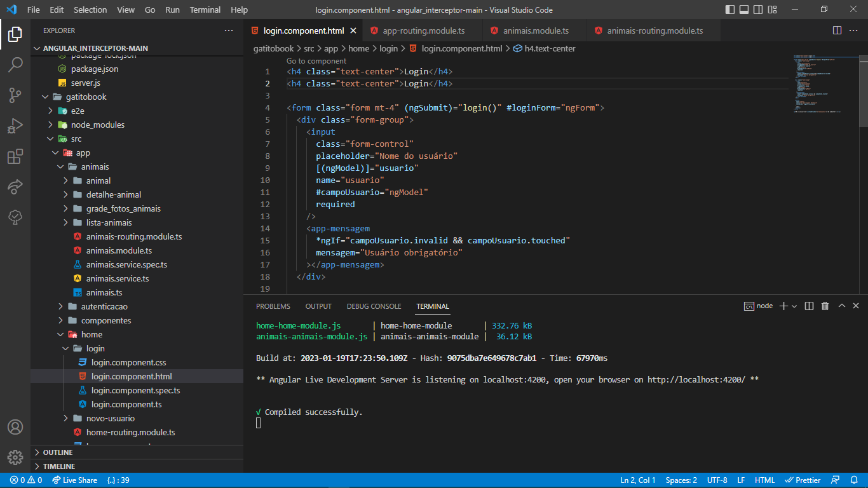Open the Terminal menu
868x488 pixels.
tap(205, 10)
